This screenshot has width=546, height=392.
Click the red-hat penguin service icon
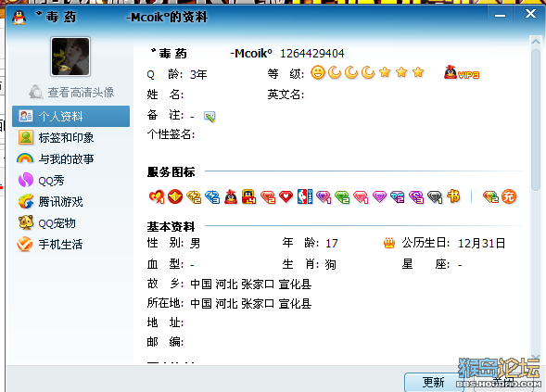[231, 196]
